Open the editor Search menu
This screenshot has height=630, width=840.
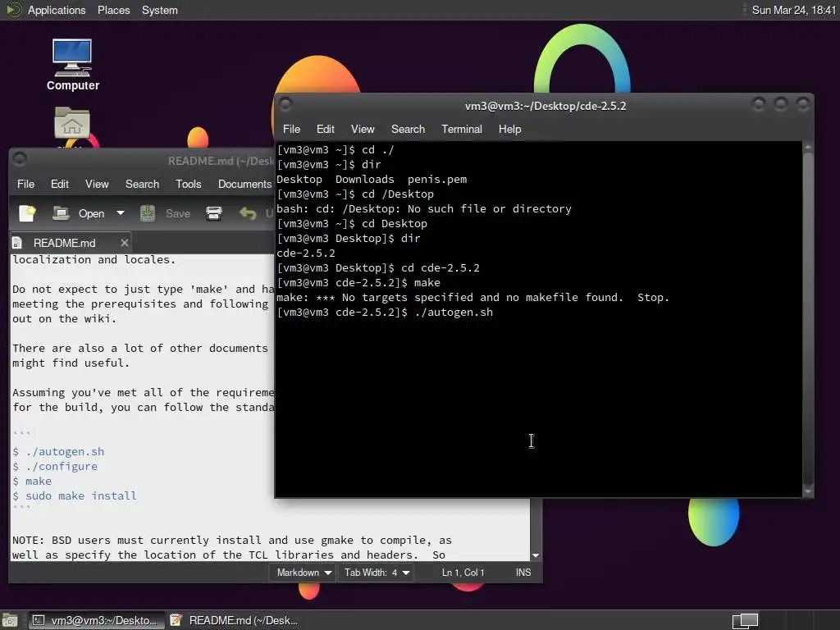click(x=142, y=185)
